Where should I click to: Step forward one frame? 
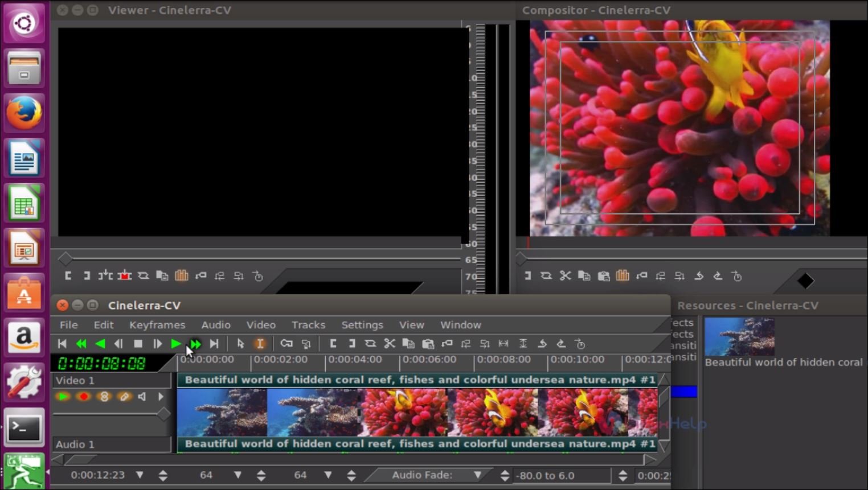pyautogui.click(x=157, y=344)
